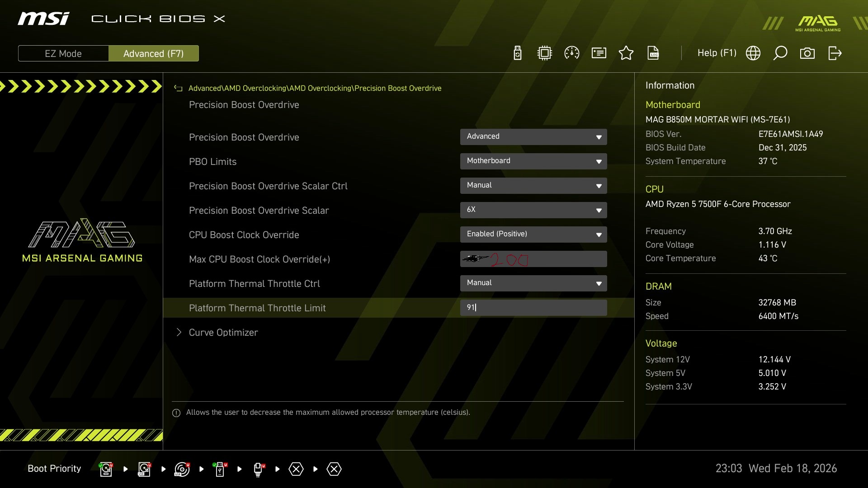Open the M-Flash USB BIOS update icon

[x=518, y=53]
